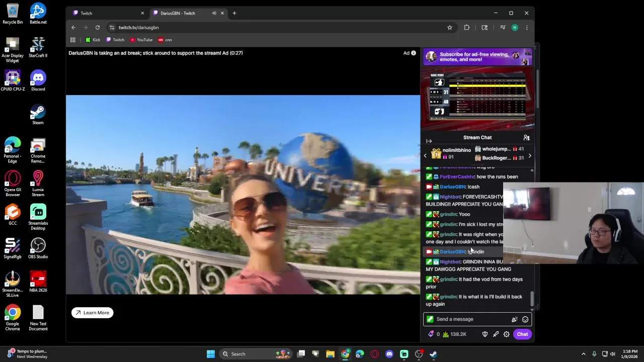Show previous gift leaderboard entries
This screenshot has height=362, width=644.
tap(425, 156)
